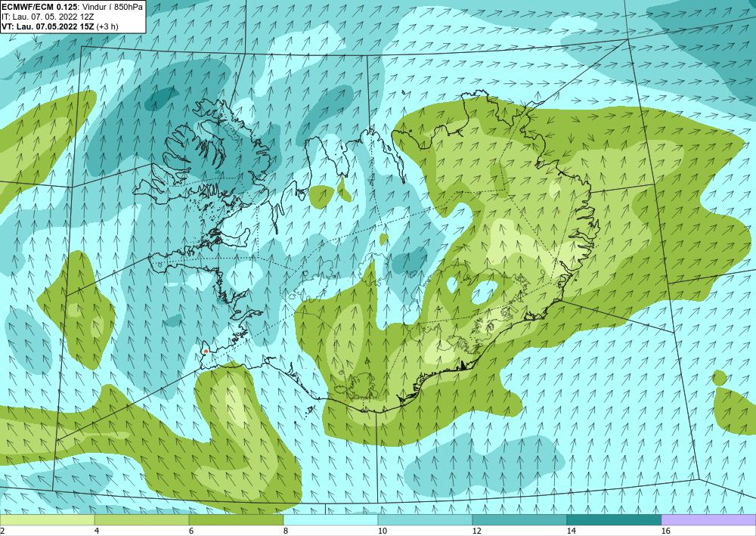The height and width of the screenshot is (536, 756).
Task: Click the legend value label '8'
Action: 286,531
